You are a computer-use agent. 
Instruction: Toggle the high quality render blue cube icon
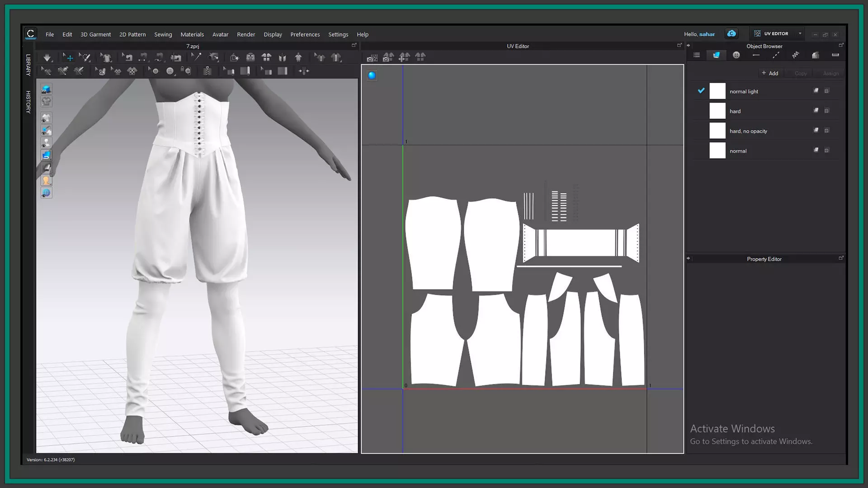point(46,89)
